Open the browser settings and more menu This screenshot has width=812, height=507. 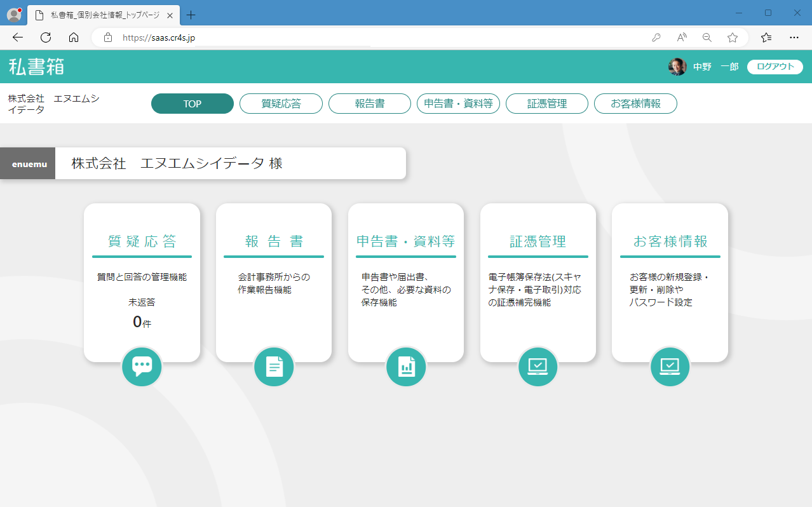(x=794, y=37)
